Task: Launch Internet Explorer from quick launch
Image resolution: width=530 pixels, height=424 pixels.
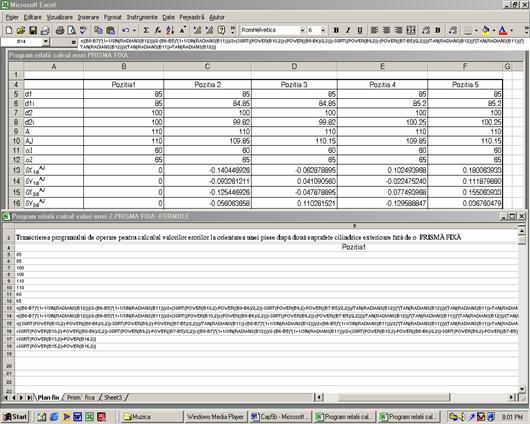Action: [54, 417]
